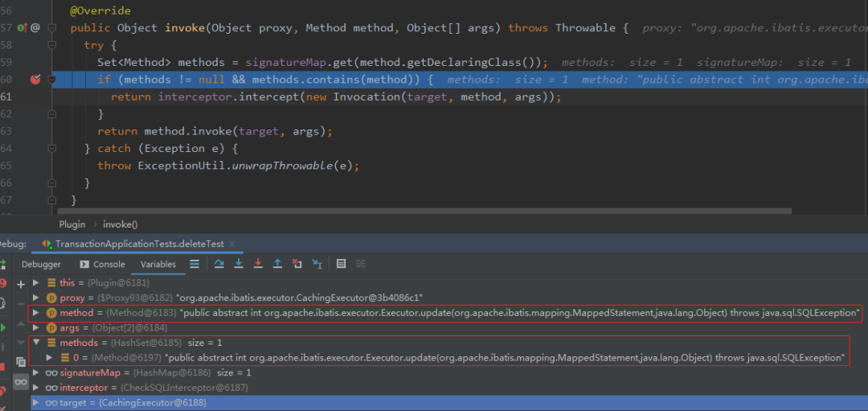Image resolution: width=868 pixels, height=411 pixels.
Task: Click the New Watch plus icon
Action: pyautogui.click(x=21, y=285)
